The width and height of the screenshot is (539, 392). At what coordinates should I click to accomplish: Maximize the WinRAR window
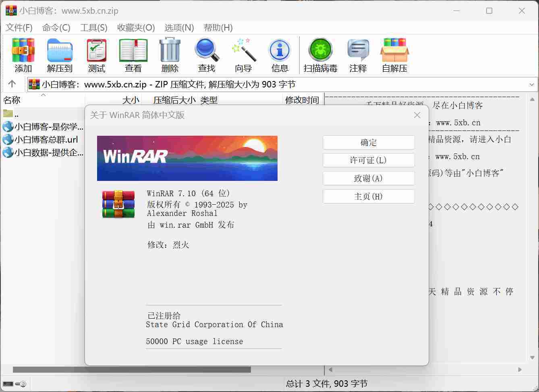pos(489,11)
